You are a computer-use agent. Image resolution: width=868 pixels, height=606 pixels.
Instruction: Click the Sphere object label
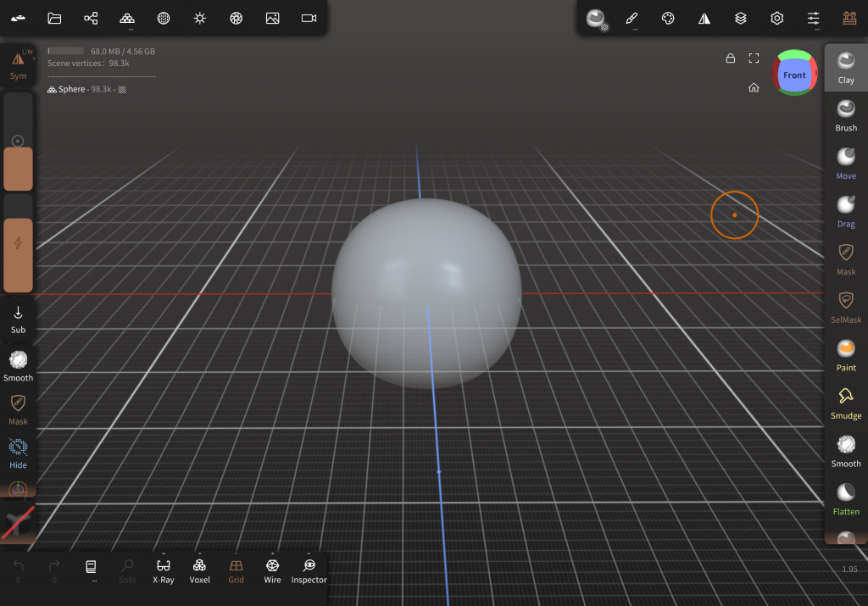click(72, 89)
